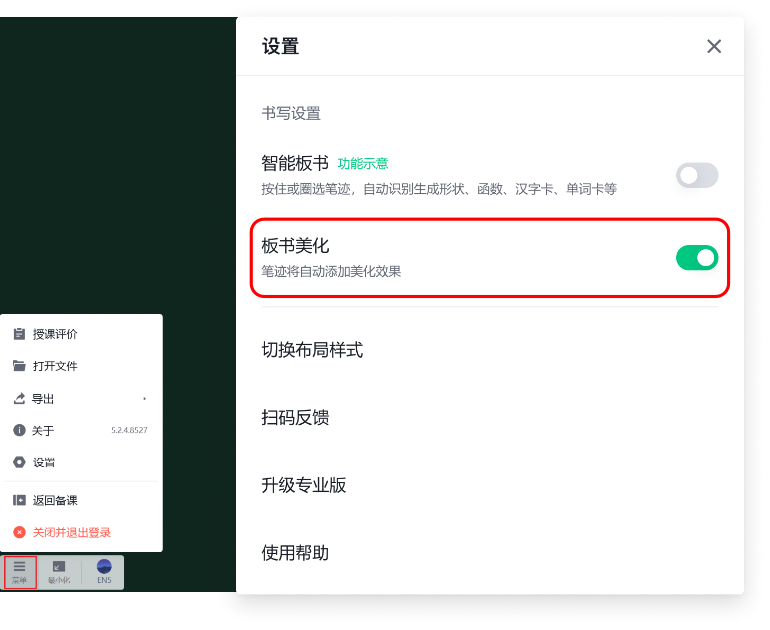This screenshot has height=630, width=770.
Task: Click the export share icon beside 导出
Action: coord(19,398)
